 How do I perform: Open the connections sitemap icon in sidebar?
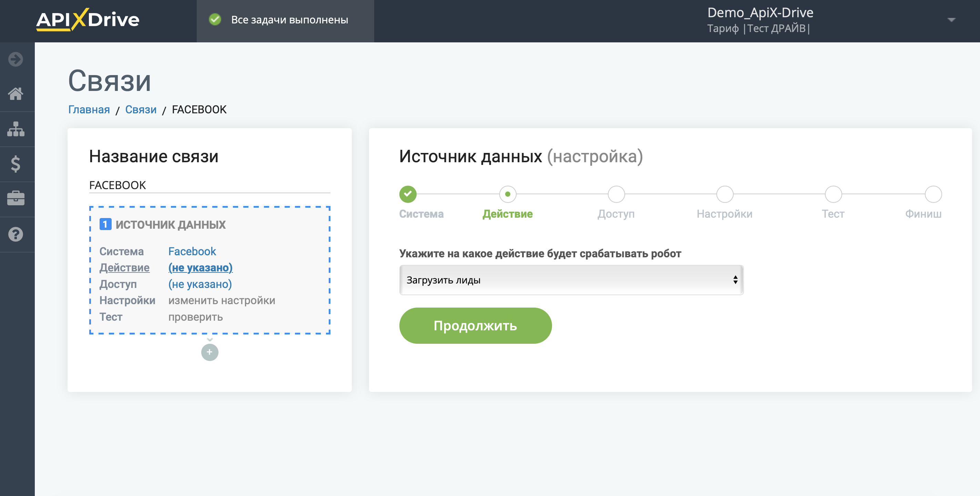pos(16,129)
